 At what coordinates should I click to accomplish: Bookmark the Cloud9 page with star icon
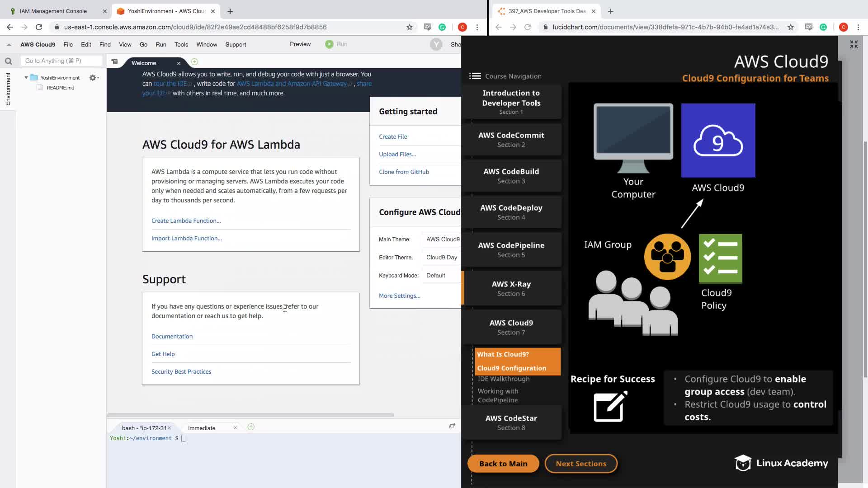pyautogui.click(x=410, y=27)
